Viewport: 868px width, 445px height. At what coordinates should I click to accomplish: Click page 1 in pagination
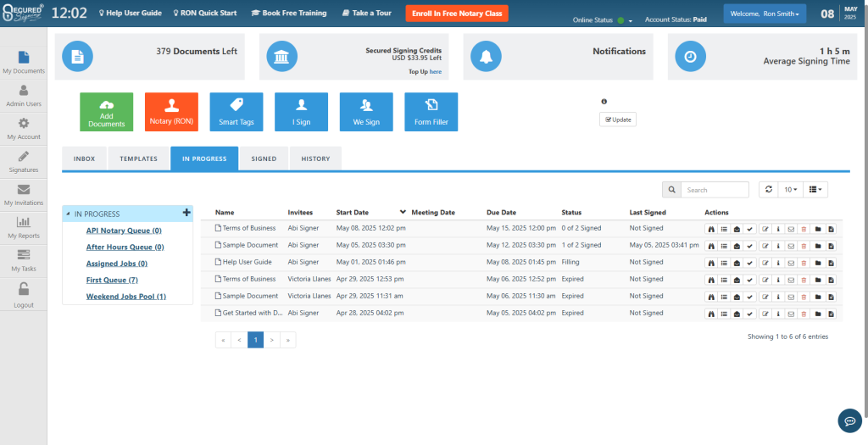[x=256, y=340]
